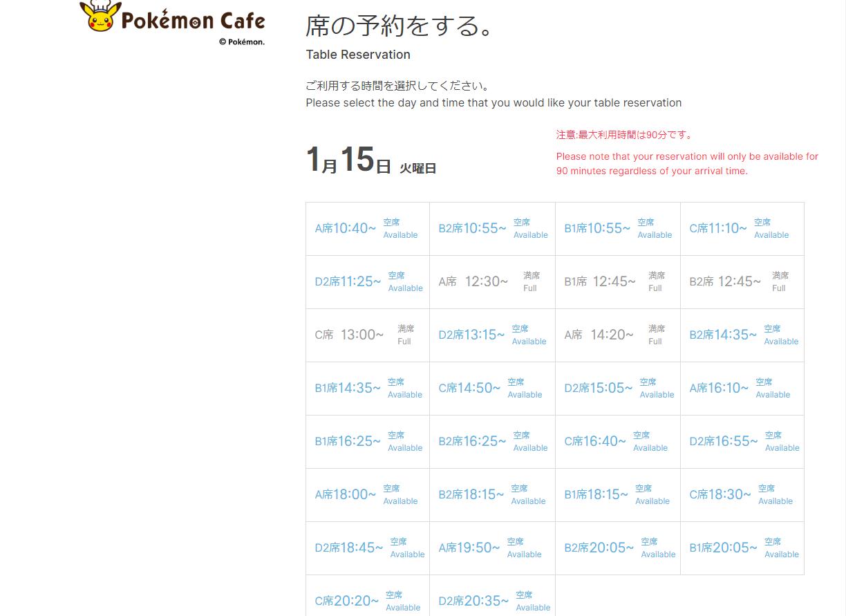
Task: Book the A席 18:00 table
Action: pyautogui.click(x=367, y=495)
